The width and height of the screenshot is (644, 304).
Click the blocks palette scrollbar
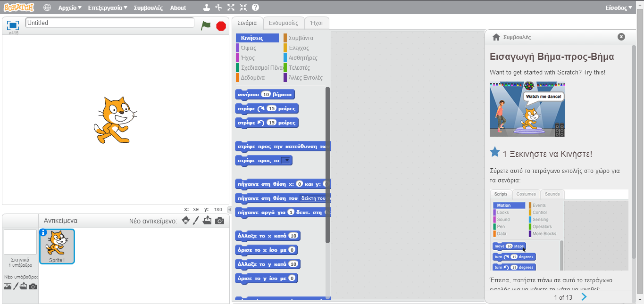click(x=327, y=164)
